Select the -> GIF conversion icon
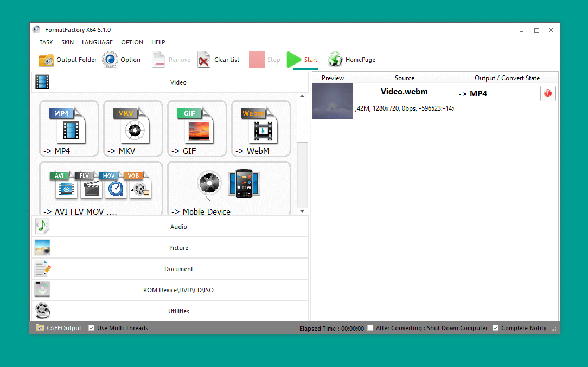This screenshot has height=367, width=588. click(x=197, y=128)
